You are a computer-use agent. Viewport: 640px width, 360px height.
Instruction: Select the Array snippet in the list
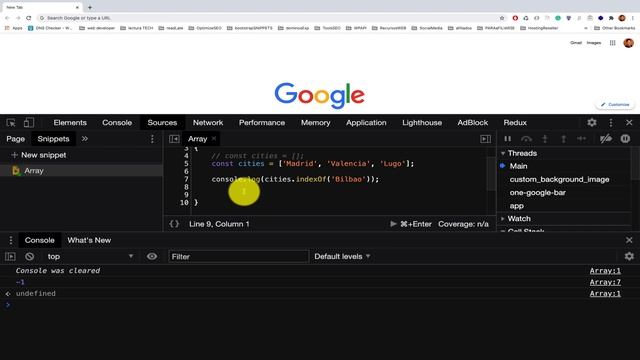[81, 171]
